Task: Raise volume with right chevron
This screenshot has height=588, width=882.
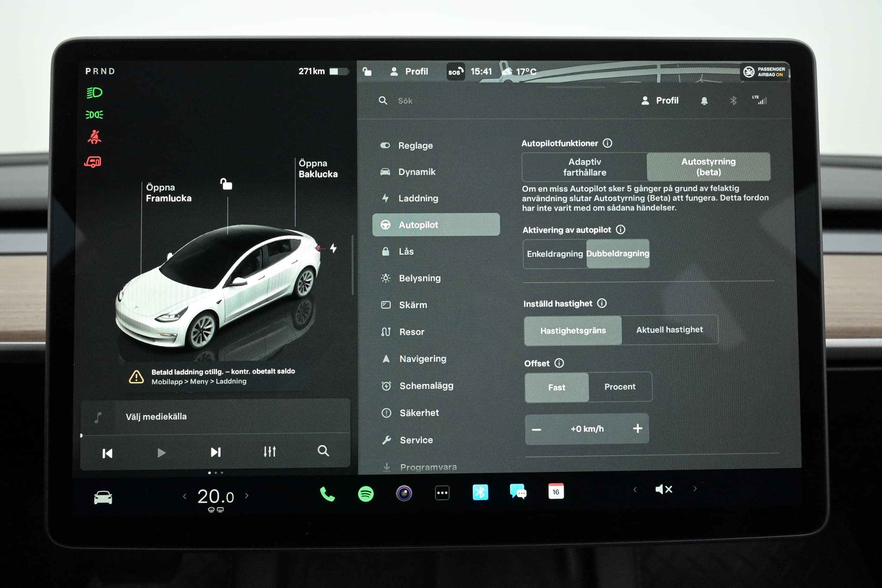Action: [x=695, y=489]
